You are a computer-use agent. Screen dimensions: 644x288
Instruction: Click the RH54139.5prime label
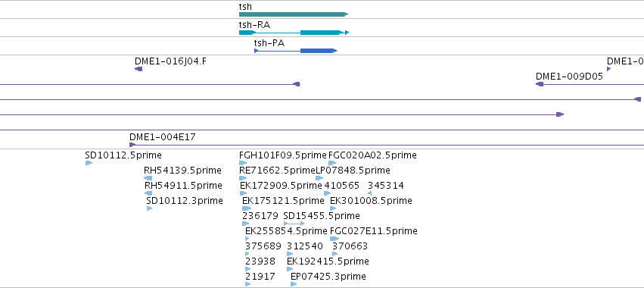(x=182, y=171)
